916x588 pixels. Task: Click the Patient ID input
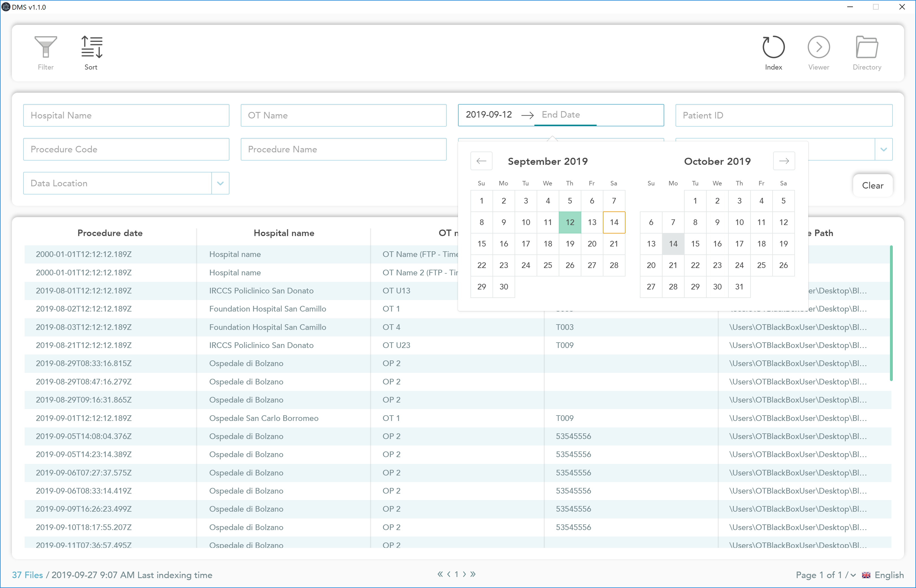[x=784, y=115]
